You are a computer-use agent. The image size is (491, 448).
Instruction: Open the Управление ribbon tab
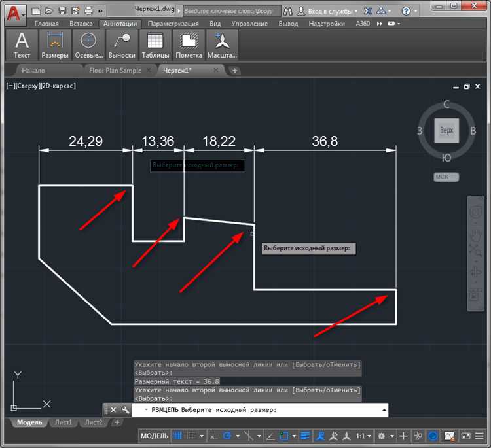click(249, 24)
